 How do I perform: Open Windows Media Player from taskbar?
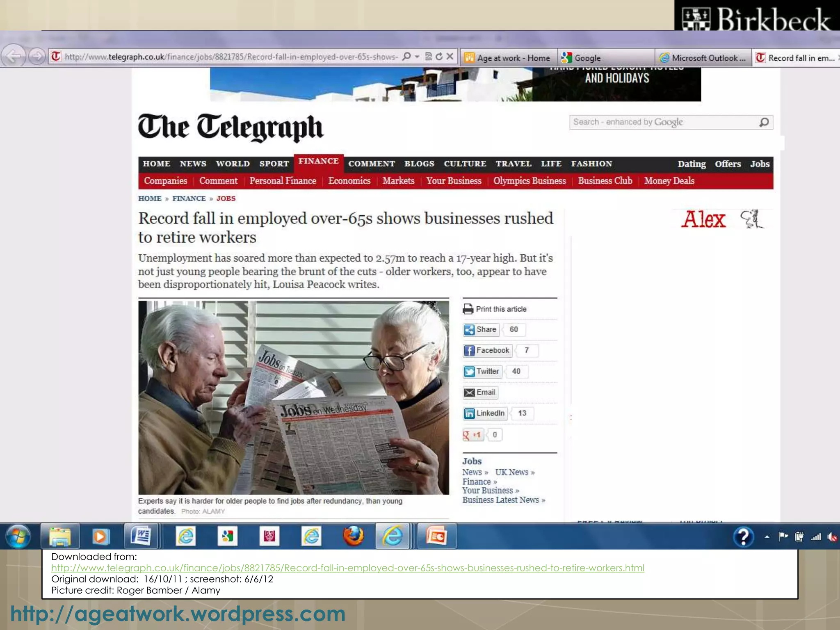click(100, 536)
